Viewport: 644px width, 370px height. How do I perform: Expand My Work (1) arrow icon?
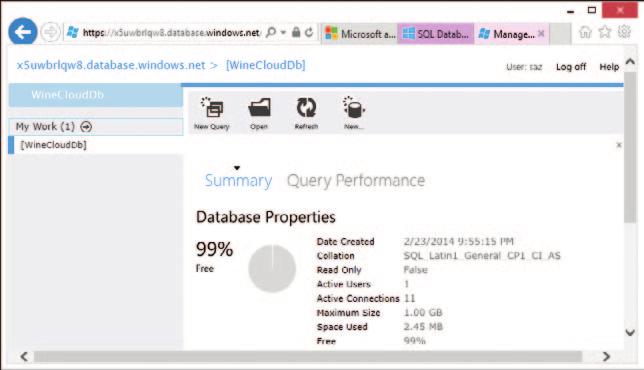(86, 126)
